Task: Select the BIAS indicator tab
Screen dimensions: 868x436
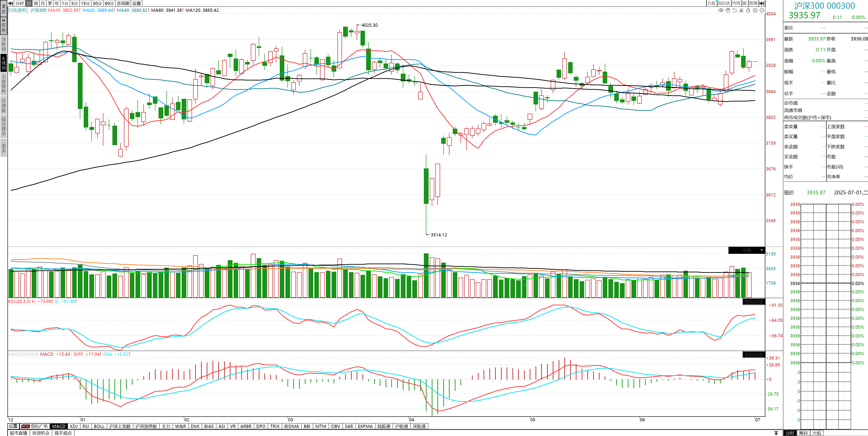Action: click(x=209, y=426)
